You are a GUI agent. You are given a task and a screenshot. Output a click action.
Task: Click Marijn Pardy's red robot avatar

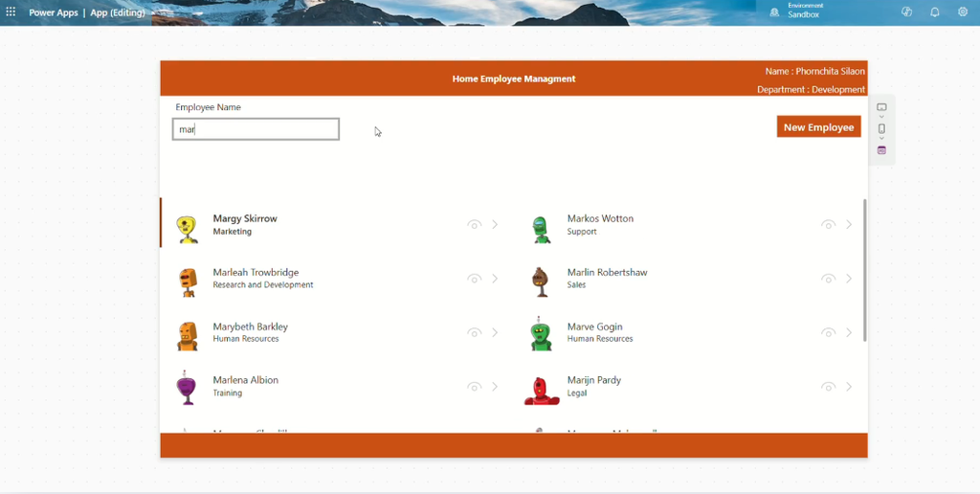542,392
